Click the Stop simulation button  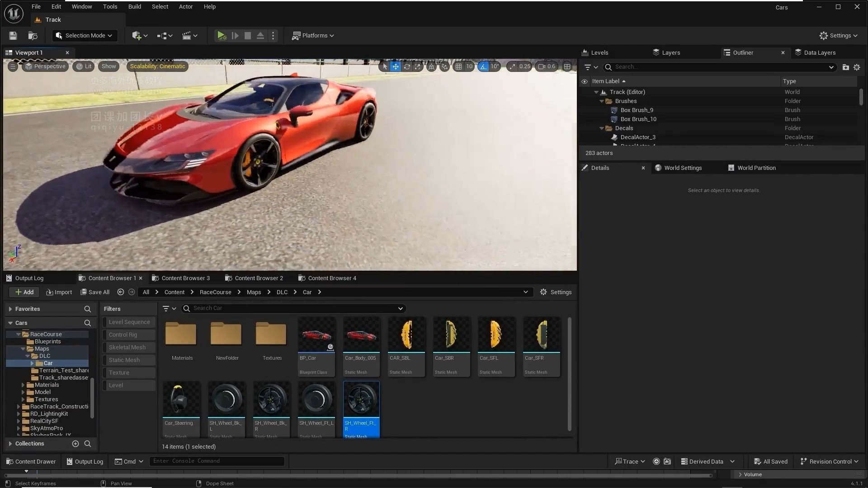tap(248, 36)
